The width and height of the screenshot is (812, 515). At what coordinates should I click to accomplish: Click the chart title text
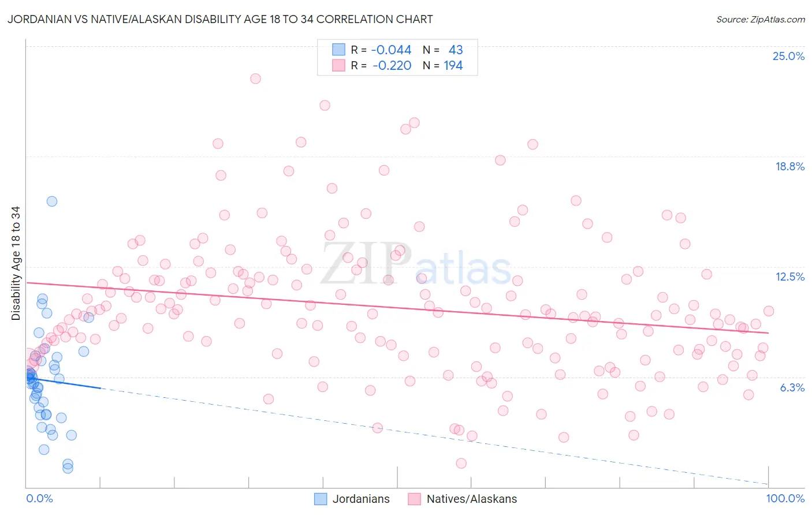(220, 19)
